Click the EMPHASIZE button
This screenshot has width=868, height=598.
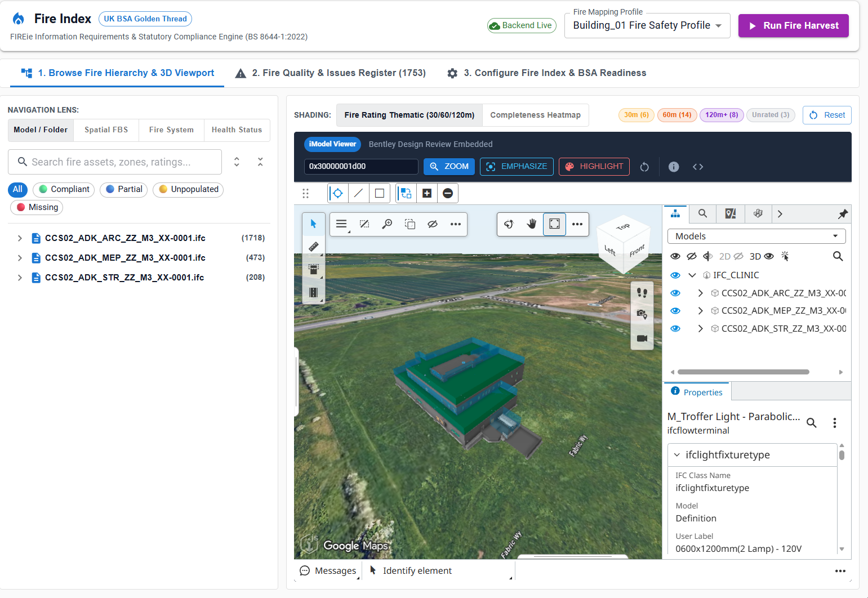[517, 167]
